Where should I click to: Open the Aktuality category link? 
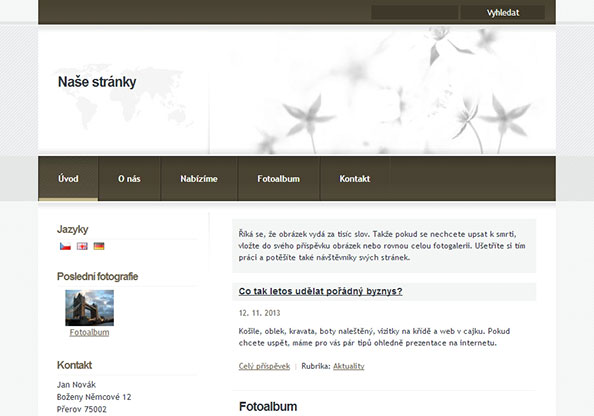(349, 366)
